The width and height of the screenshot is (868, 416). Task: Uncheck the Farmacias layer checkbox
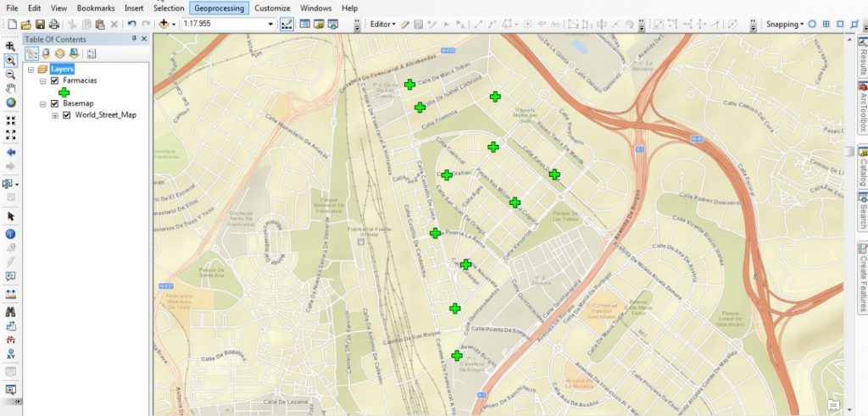click(55, 80)
